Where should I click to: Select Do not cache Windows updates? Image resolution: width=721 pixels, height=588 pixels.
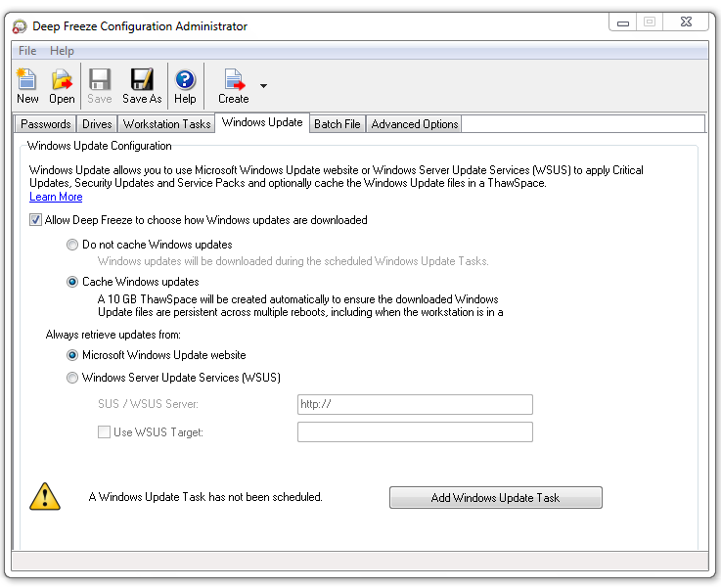(72, 245)
